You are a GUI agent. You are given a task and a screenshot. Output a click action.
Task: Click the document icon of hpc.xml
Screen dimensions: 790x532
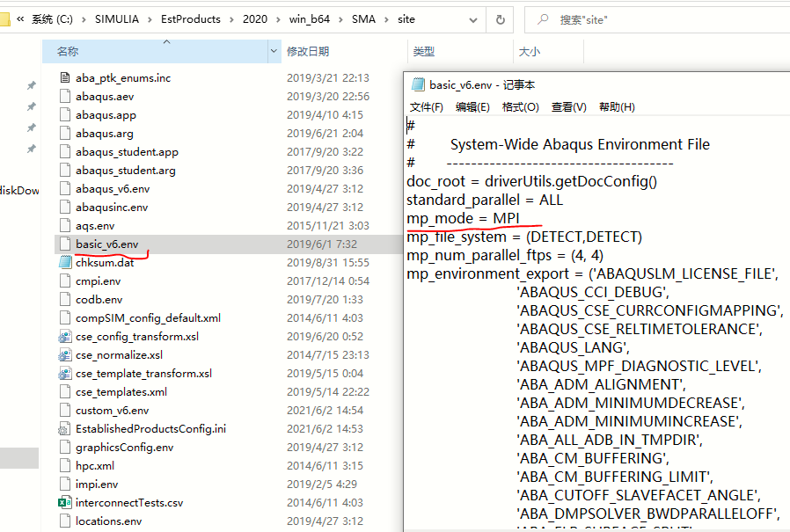(x=64, y=465)
